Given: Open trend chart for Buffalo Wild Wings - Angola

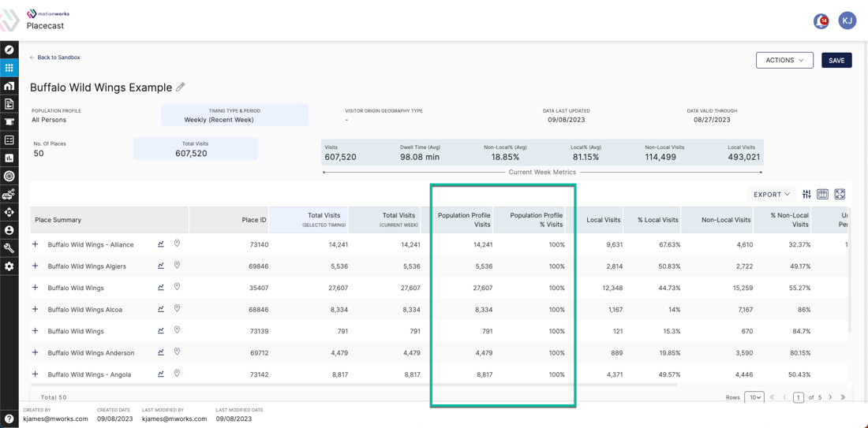Looking at the screenshot, I should click(x=161, y=374).
